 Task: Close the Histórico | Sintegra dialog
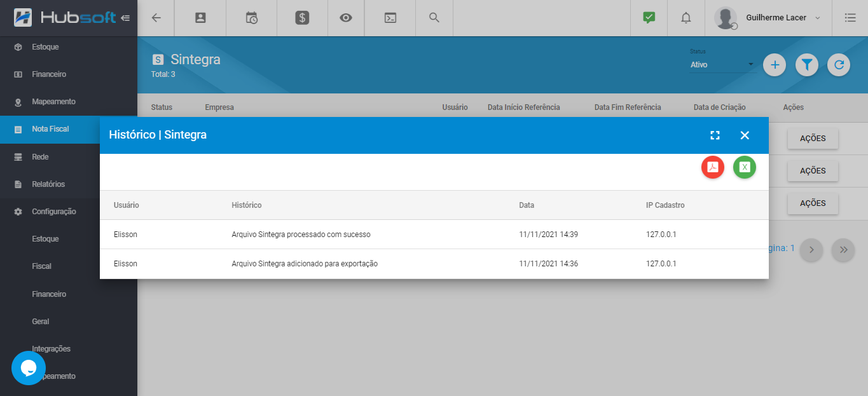tap(745, 135)
